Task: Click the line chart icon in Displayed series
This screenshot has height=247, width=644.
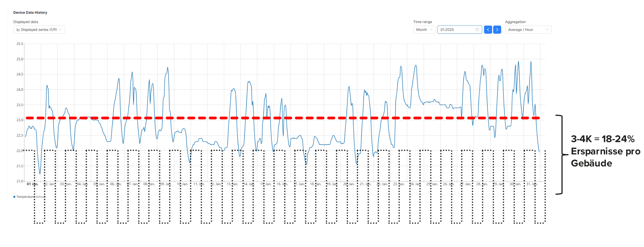Action: point(18,30)
